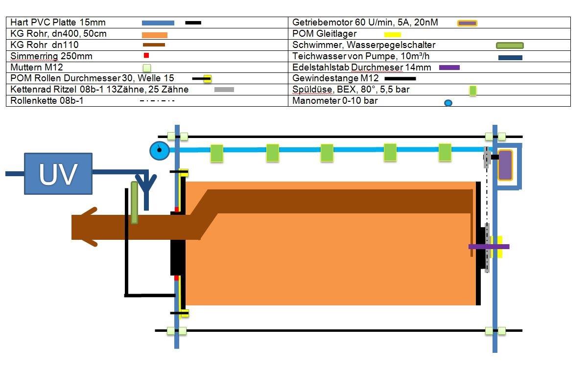This screenshot has height=369, width=588.
Task: Click the green float switch beside Y inlet
Action: pyautogui.click(x=134, y=203)
